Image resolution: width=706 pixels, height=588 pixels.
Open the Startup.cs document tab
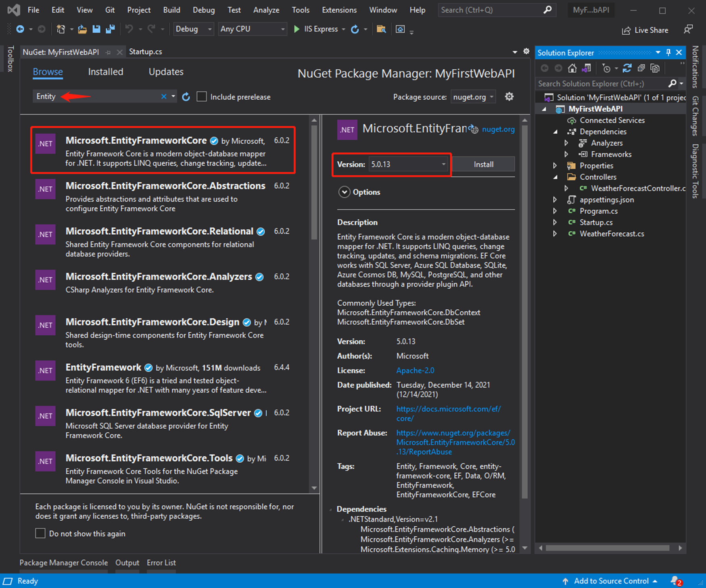coord(146,52)
